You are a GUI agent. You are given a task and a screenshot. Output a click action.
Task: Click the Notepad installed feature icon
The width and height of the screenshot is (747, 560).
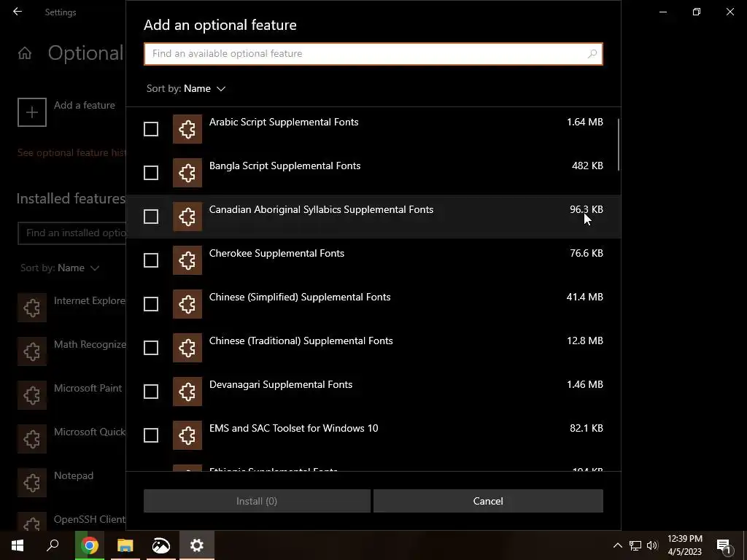32,483
